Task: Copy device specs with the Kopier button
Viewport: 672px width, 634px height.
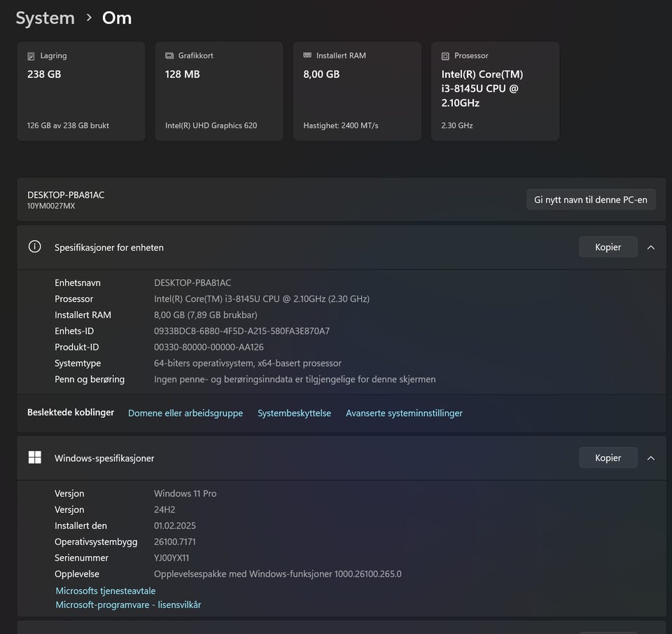Action: pyautogui.click(x=608, y=247)
